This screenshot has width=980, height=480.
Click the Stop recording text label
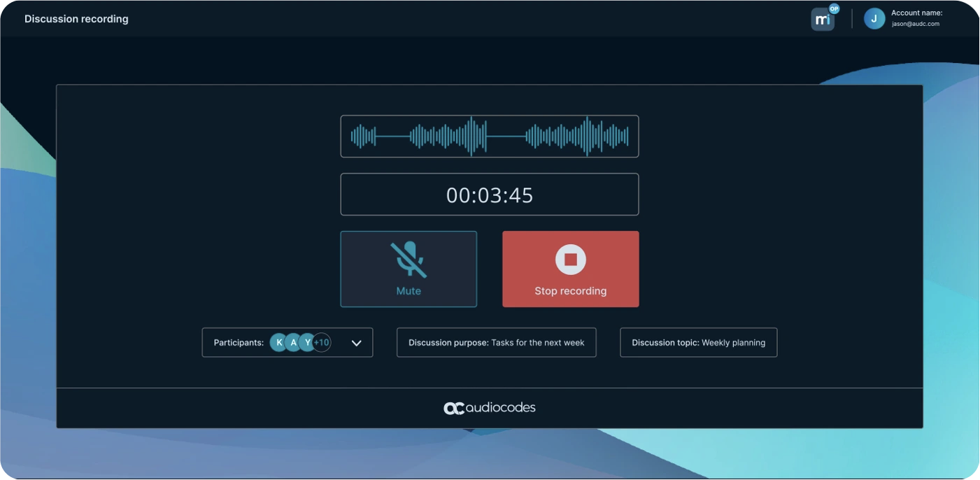[570, 291]
